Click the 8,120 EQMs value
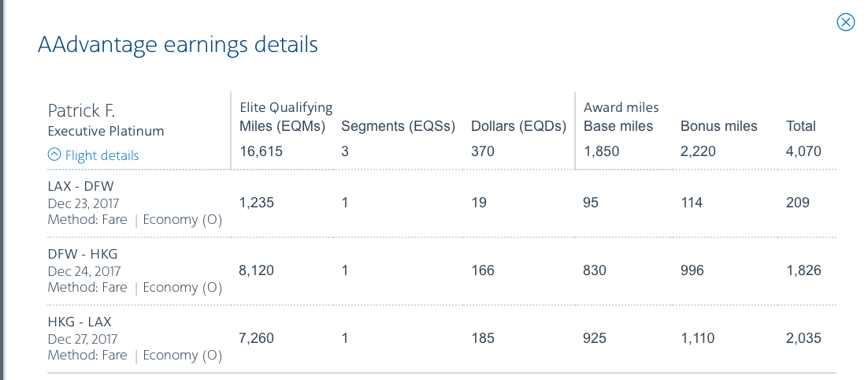 point(256,270)
